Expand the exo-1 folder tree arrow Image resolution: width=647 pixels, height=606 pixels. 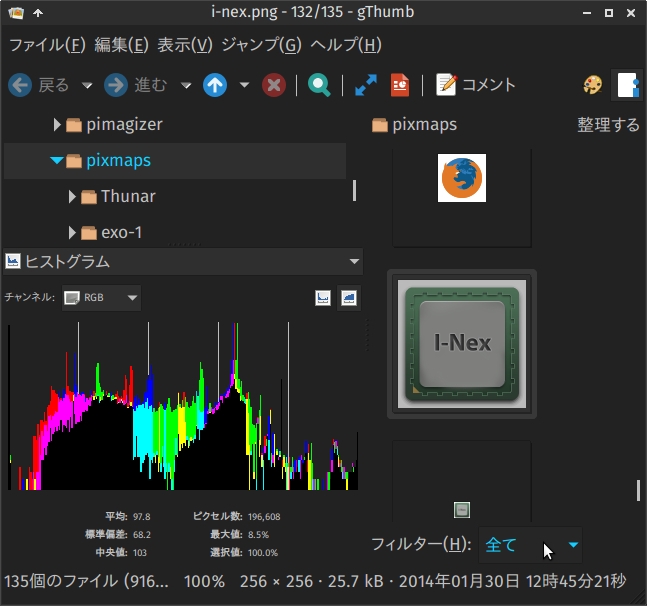coord(72,233)
